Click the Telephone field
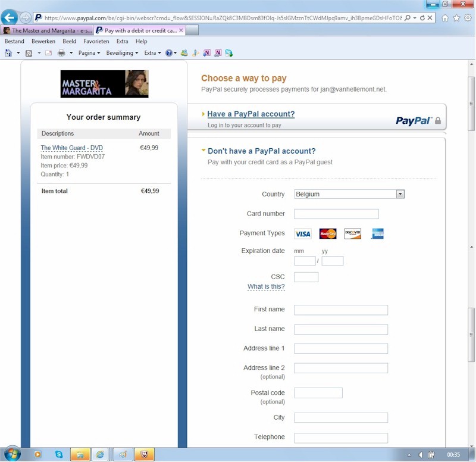Screen dimensions: 476x462 click(341, 438)
